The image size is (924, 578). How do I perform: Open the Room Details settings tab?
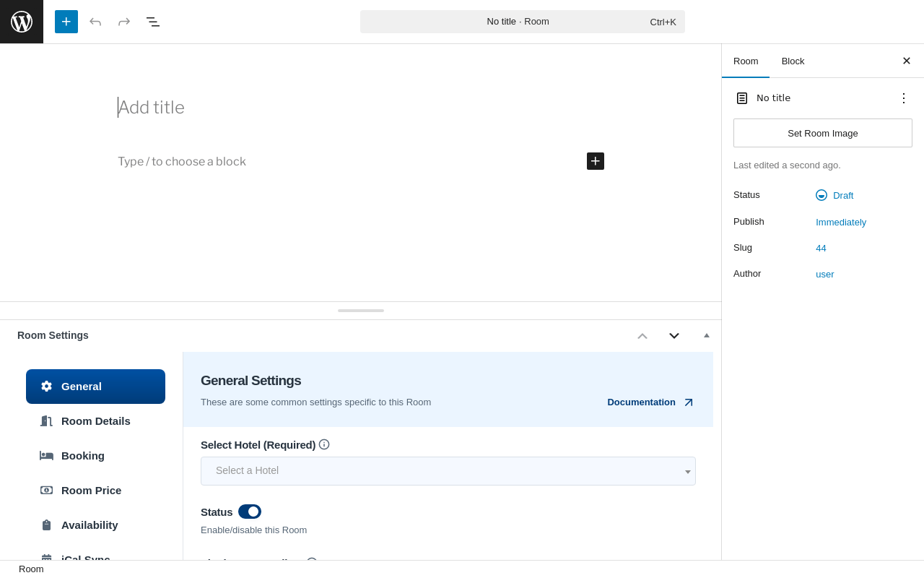click(95, 420)
